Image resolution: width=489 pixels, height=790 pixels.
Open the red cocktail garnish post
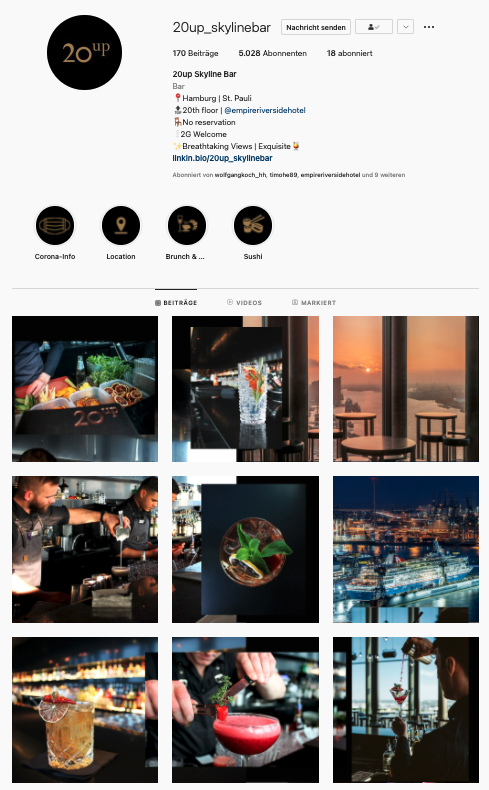[245, 710]
